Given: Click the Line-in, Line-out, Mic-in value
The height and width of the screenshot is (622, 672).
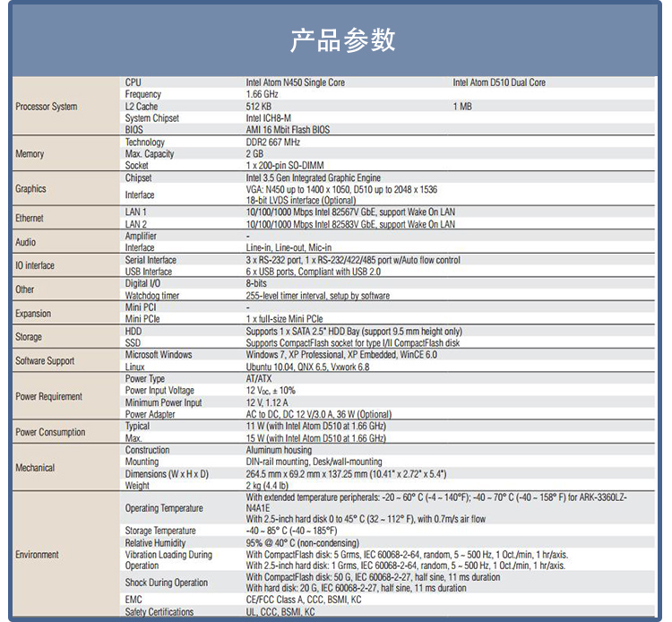Looking at the screenshot, I should [289, 248].
